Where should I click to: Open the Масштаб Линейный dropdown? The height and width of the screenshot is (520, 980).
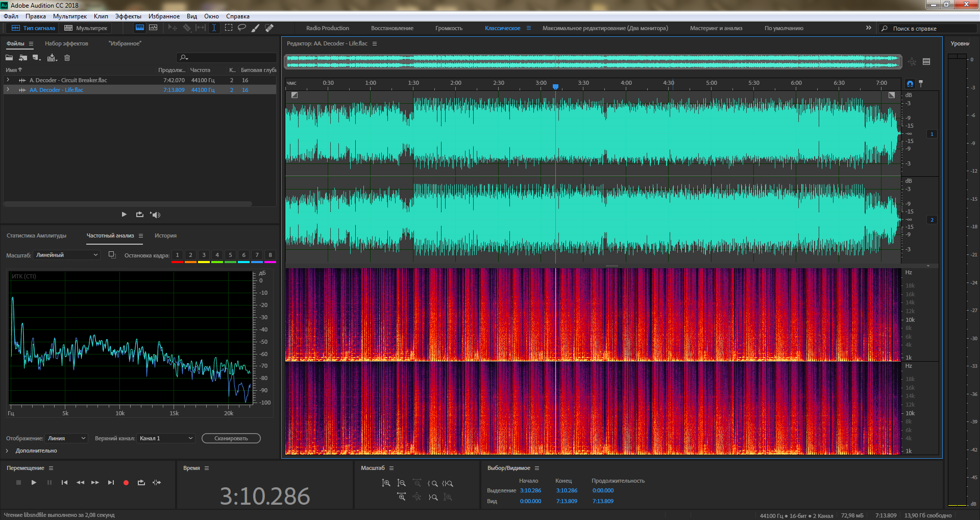click(66, 255)
